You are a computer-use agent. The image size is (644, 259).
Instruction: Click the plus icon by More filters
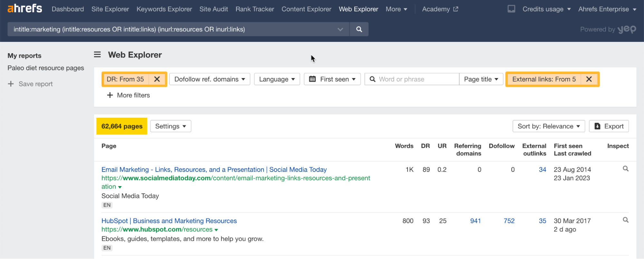(110, 95)
